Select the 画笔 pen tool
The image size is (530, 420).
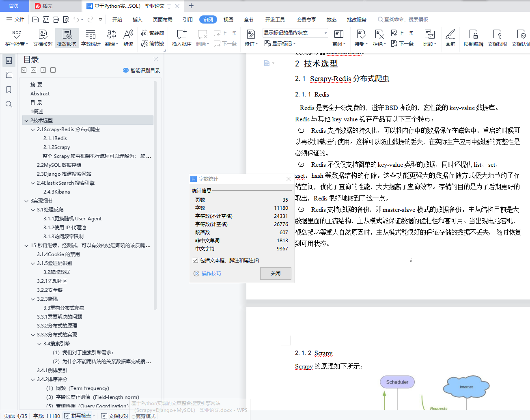(x=450, y=38)
